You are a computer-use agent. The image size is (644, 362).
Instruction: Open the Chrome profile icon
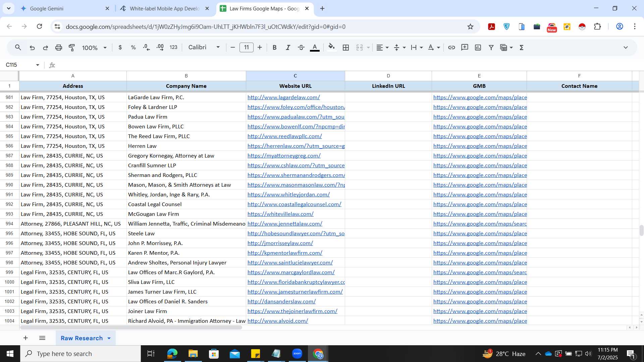pos(620,26)
